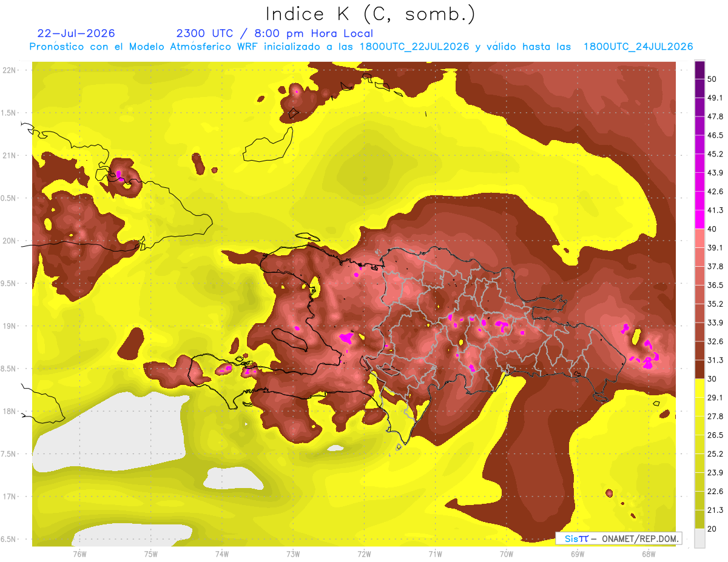
Task: Select the '33.9' colorbar value
Action: tap(715, 323)
